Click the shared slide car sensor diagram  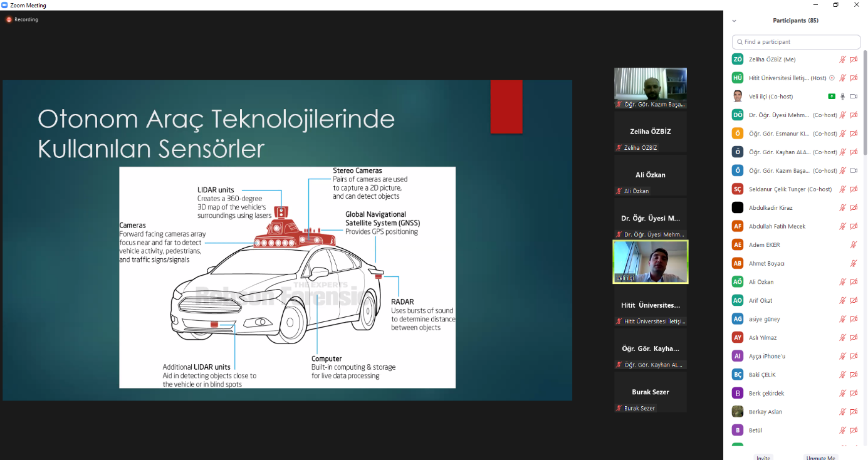(287, 277)
